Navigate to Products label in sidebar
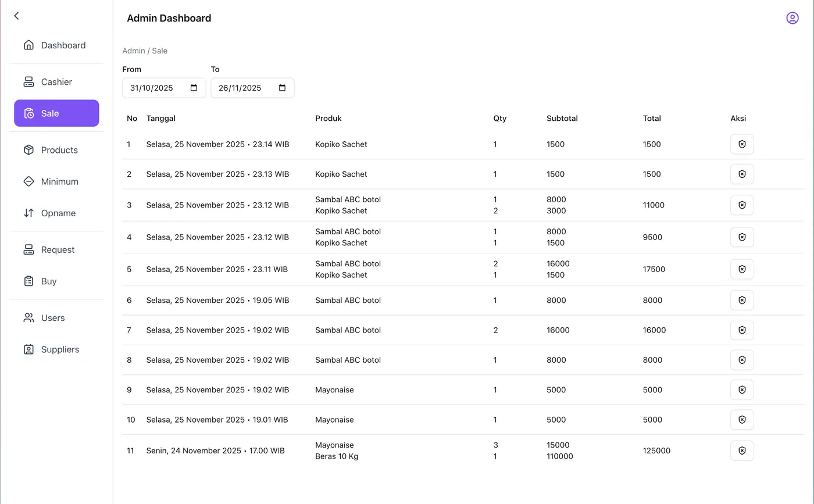This screenshot has height=504, width=814. click(59, 150)
